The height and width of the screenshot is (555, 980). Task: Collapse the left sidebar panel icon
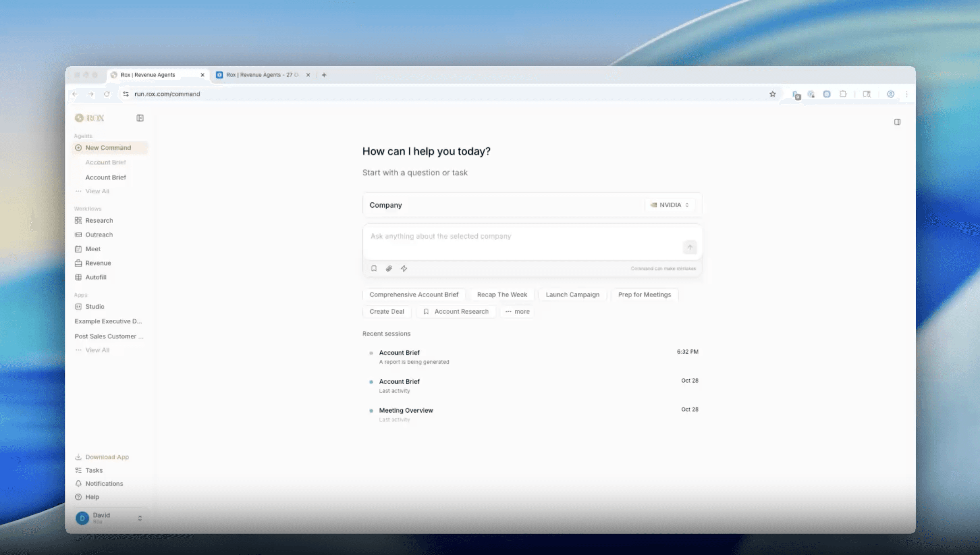pos(140,118)
